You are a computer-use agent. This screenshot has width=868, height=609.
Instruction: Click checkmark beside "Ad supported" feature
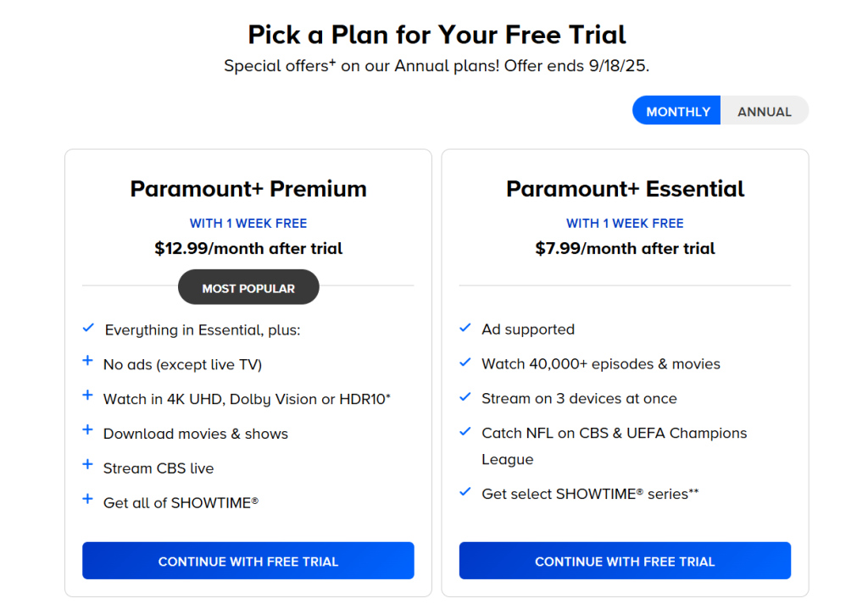point(465,329)
